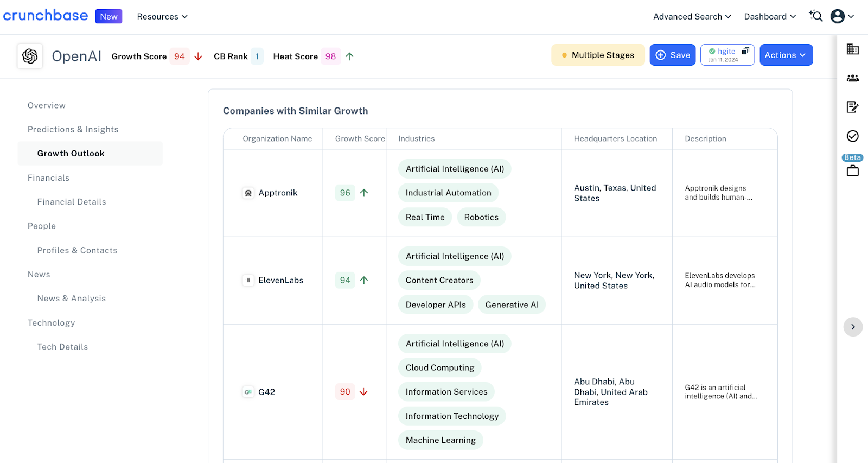Open the notes edit icon in right rail
Screen dimensions: 868x463
[x=853, y=107]
